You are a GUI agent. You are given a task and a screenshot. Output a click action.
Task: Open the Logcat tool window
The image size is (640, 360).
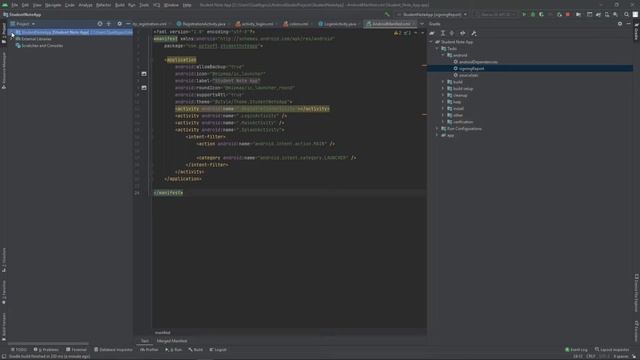[218, 350]
